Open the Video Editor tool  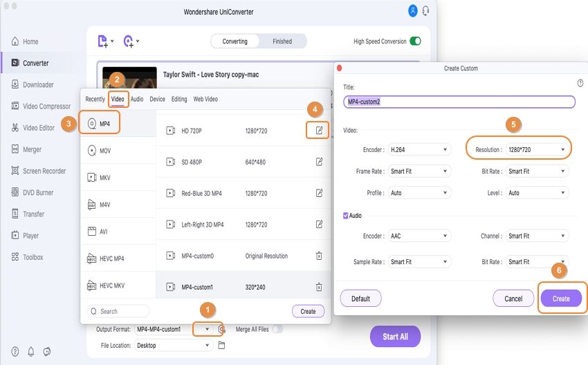33,128
